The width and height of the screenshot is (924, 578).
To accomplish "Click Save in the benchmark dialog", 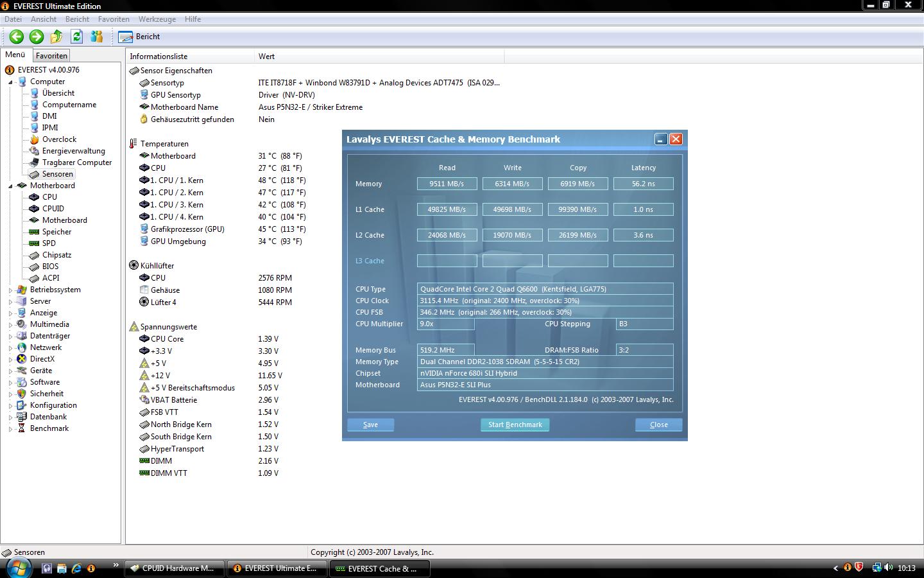I will click(370, 425).
